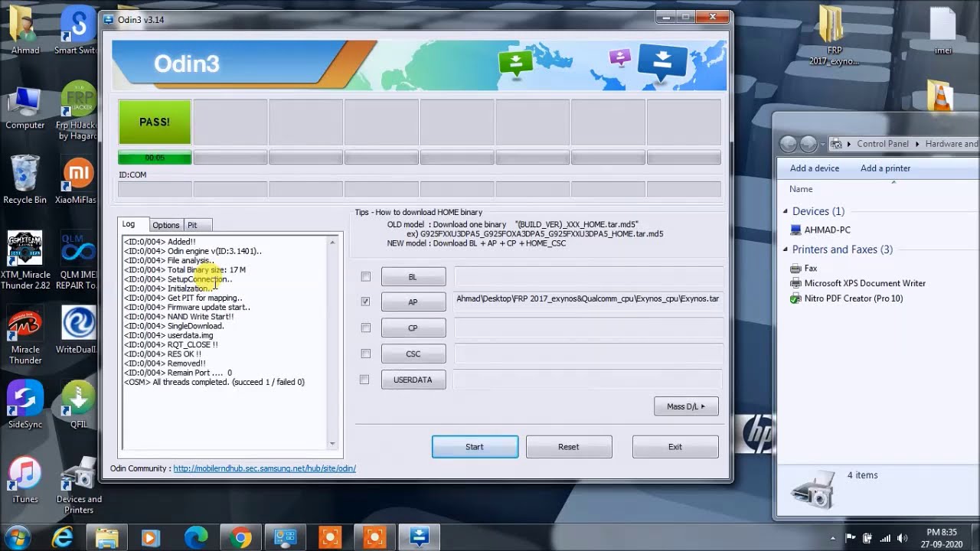Image resolution: width=980 pixels, height=551 pixels.
Task: Click the BL file button
Action: tap(413, 277)
